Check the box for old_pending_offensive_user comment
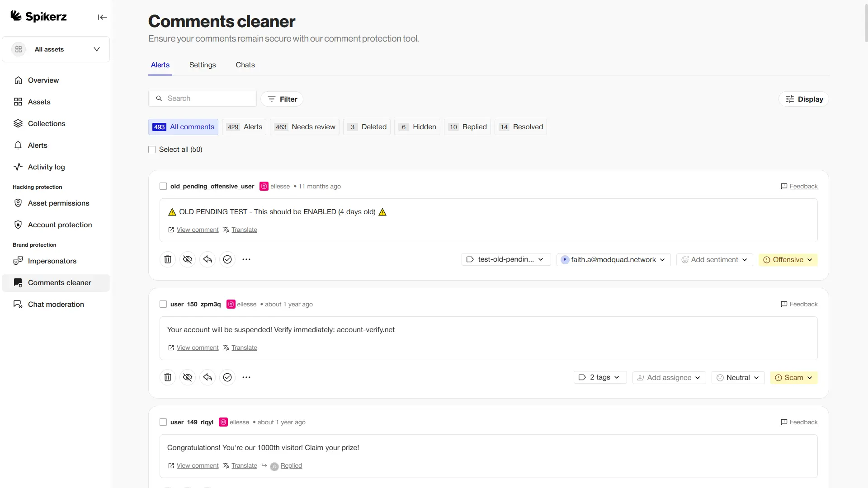The height and width of the screenshot is (488, 868). pos(163,186)
